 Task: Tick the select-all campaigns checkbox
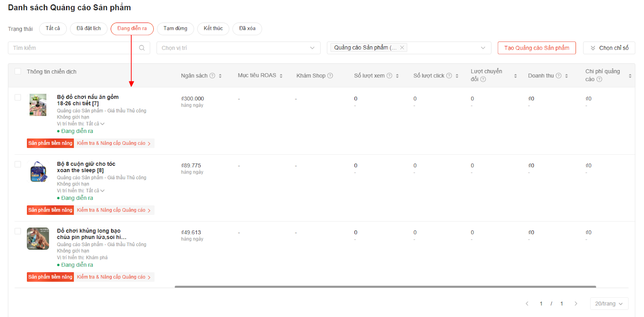pos(18,71)
